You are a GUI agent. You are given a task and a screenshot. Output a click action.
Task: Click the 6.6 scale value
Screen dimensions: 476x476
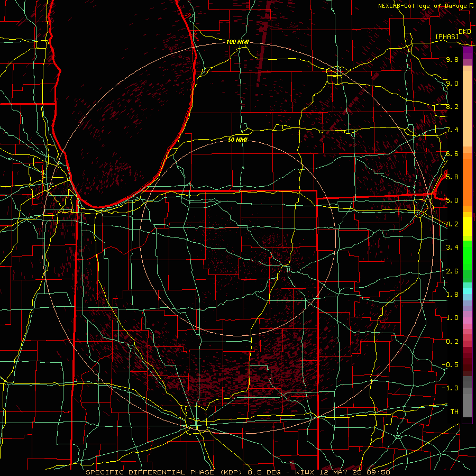pyautogui.click(x=452, y=153)
